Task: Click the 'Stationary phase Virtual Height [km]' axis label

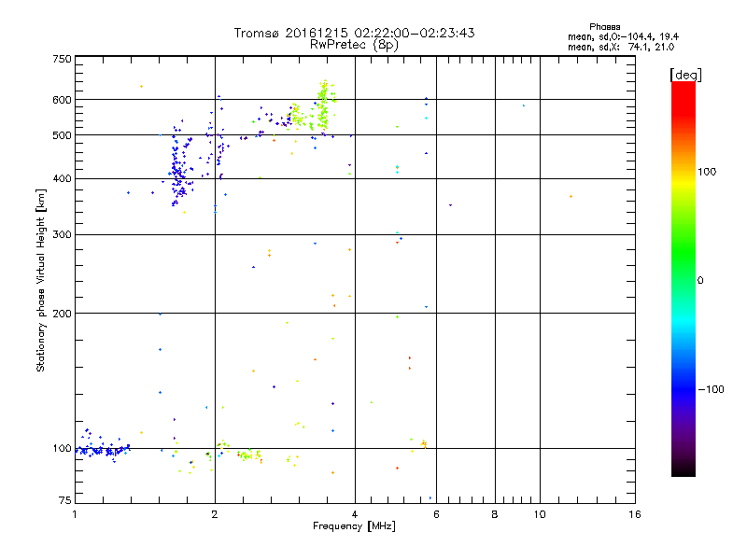Action: (41, 280)
